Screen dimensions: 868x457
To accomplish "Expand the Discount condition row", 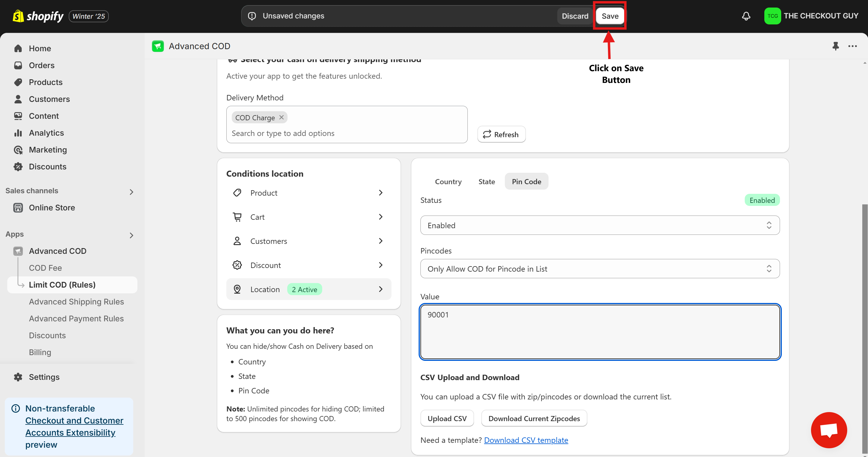I will pyautogui.click(x=309, y=265).
